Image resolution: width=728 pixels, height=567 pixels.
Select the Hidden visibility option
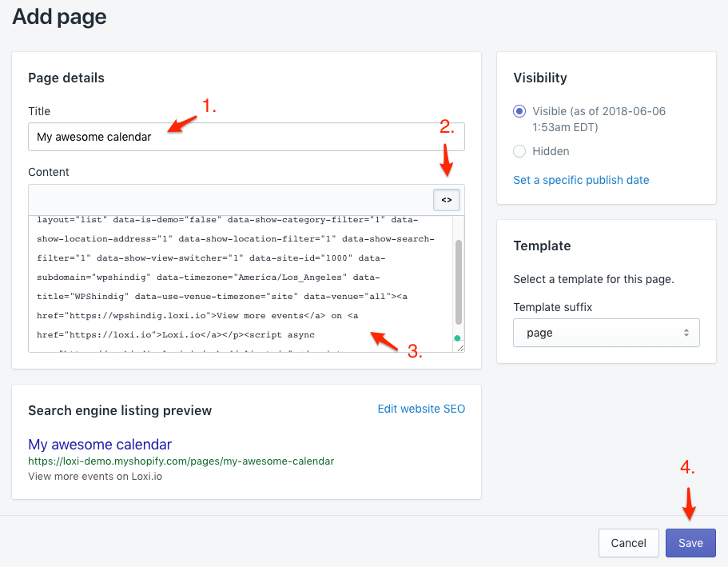(519, 151)
